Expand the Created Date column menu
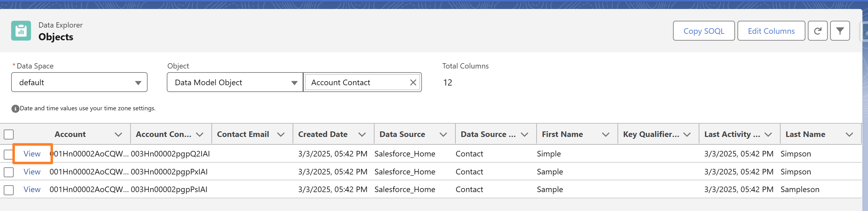Viewport: 868px width, 211px height. coord(362,134)
